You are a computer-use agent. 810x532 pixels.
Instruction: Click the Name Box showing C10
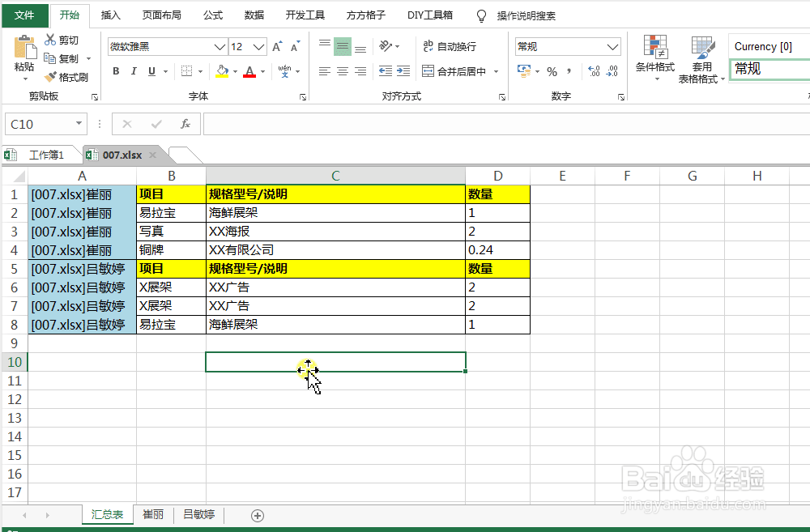[x=38, y=123]
